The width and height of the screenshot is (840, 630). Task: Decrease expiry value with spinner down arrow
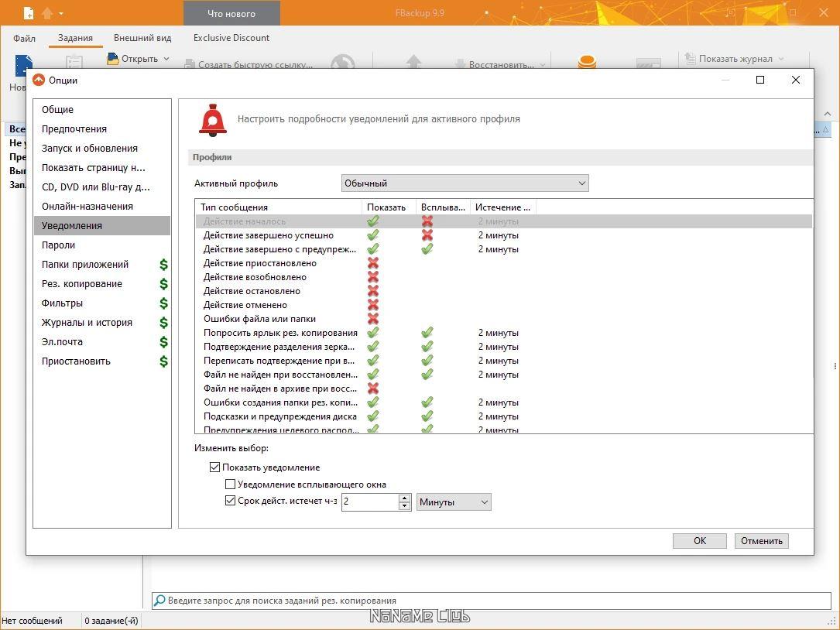click(x=404, y=505)
